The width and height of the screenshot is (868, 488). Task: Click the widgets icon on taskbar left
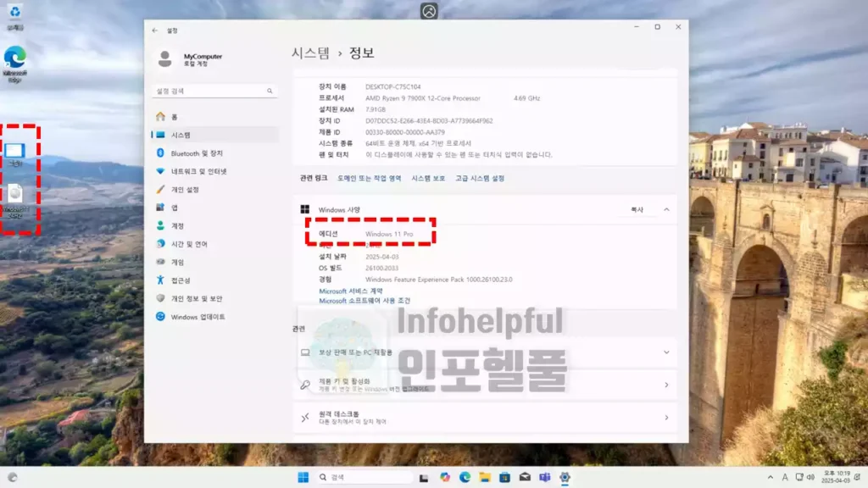point(12,478)
